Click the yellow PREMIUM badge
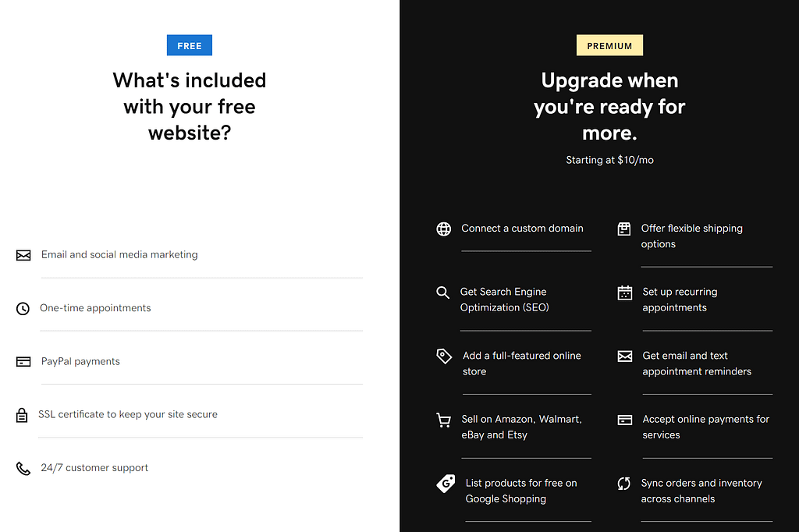 pyautogui.click(x=609, y=45)
